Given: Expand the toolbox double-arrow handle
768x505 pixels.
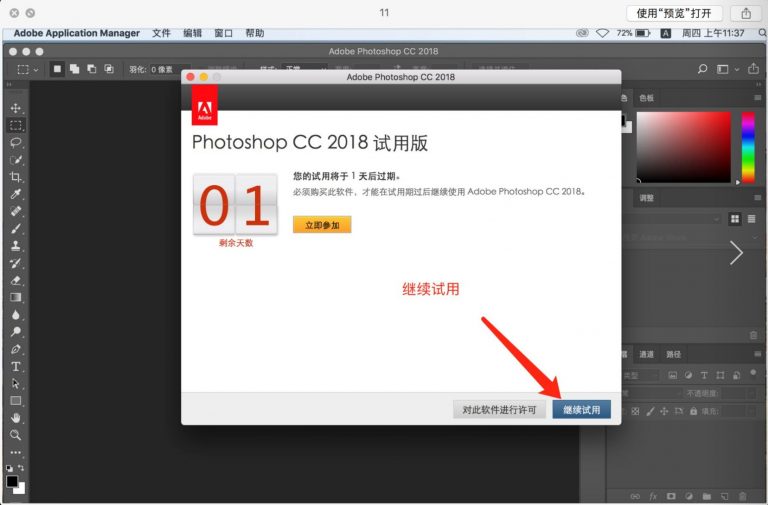Looking at the screenshot, I should [x=8, y=85].
